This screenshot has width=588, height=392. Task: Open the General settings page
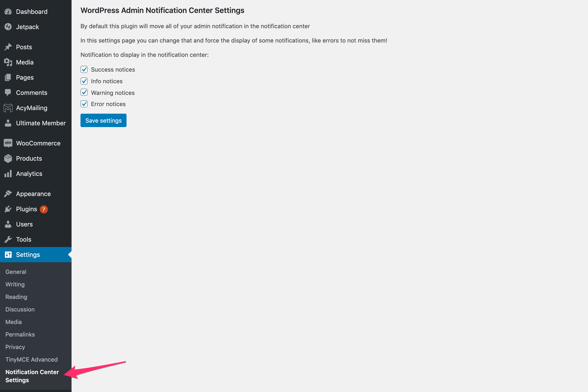[x=16, y=271]
